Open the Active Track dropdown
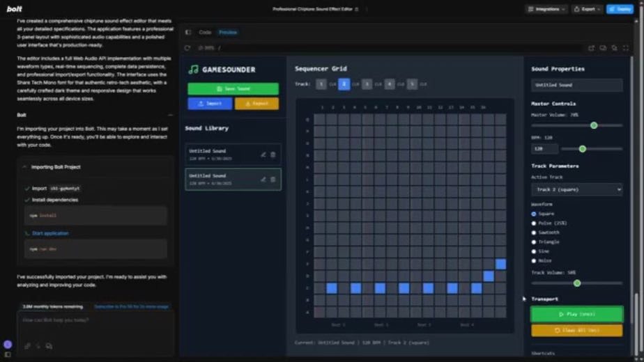The height and width of the screenshot is (362, 644). [576, 189]
